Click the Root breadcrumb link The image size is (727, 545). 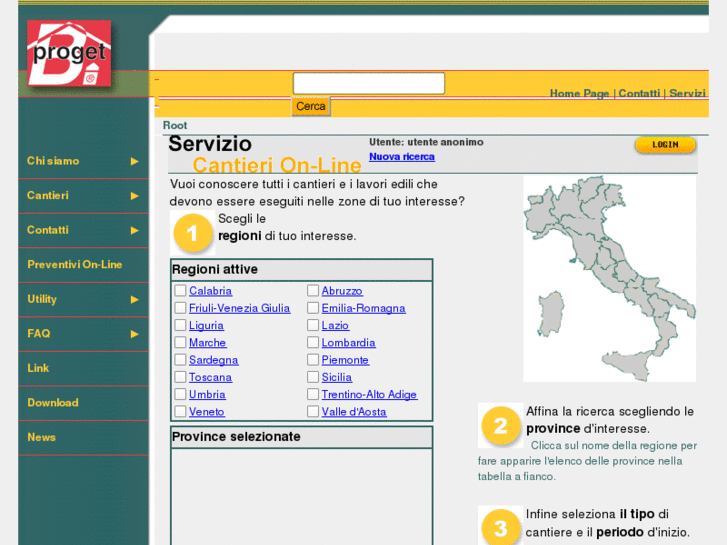(175, 125)
